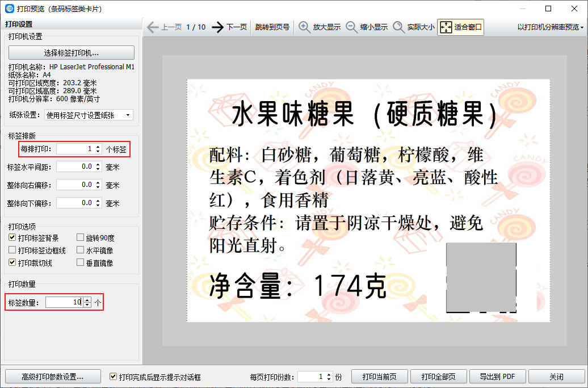The height and width of the screenshot is (388, 588).
Task: Open the 纸张设置 combo box
Action: click(89, 115)
